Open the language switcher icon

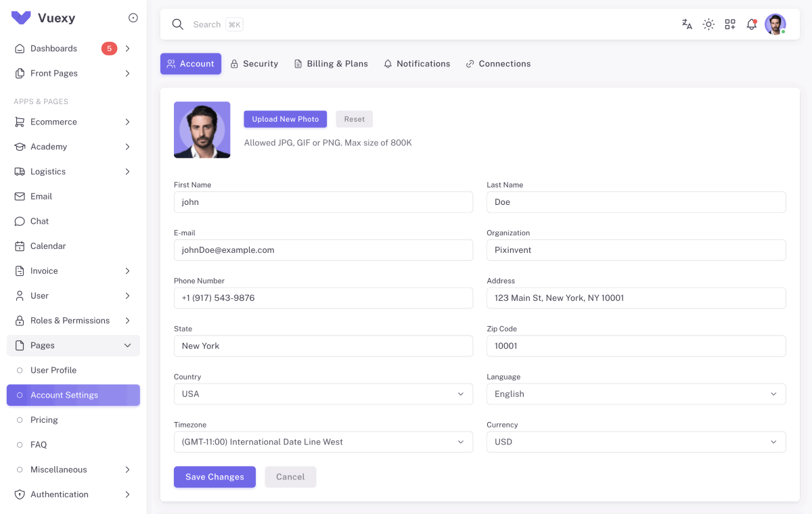tap(686, 24)
